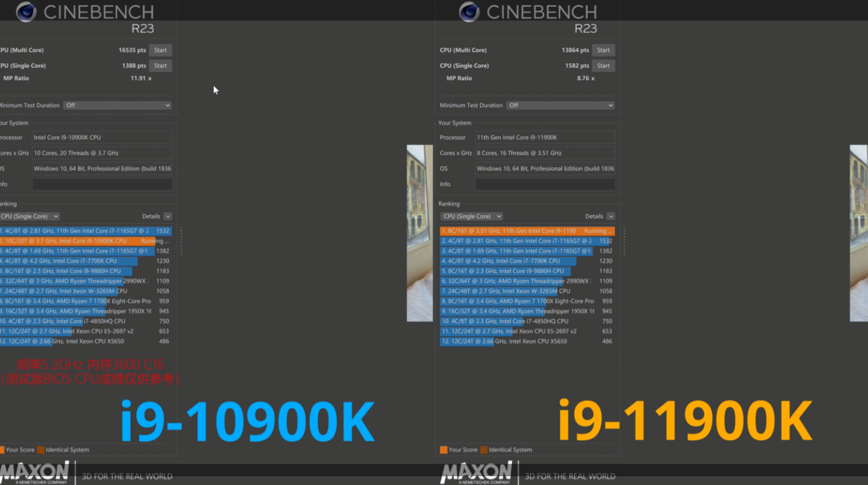Image resolution: width=868 pixels, height=485 pixels.
Task: Click the 16535 pts multi core score
Action: pyautogui.click(x=132, y=50)
